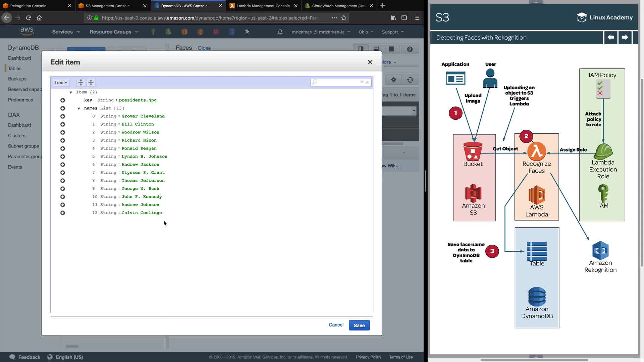Click the browser home icon

pos(39,18)
